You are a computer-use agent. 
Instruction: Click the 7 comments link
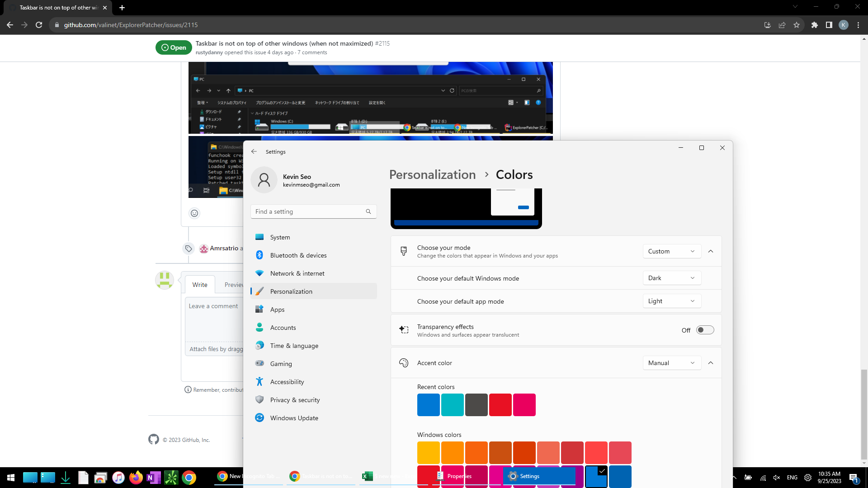[312, 52]
